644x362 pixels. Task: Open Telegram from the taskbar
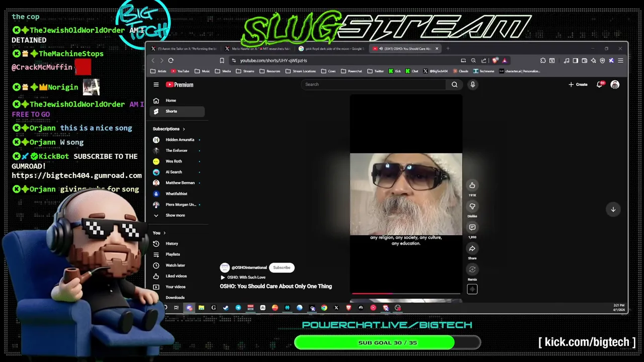coord(238,308)
